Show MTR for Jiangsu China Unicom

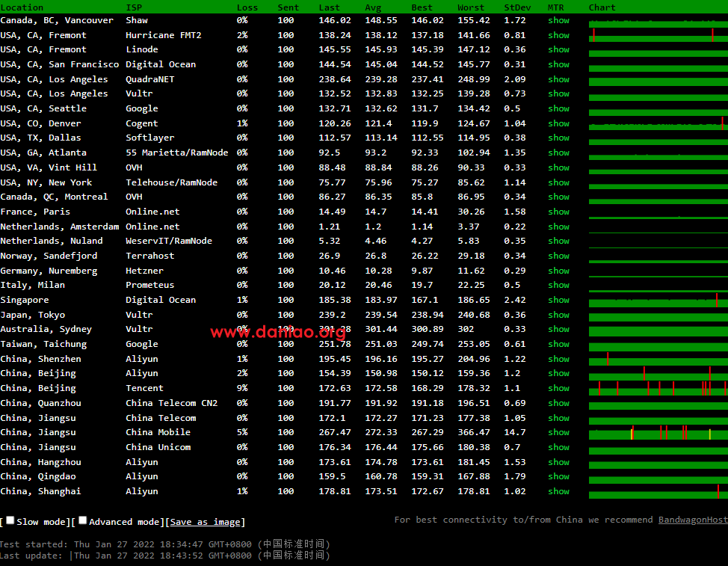558,447
